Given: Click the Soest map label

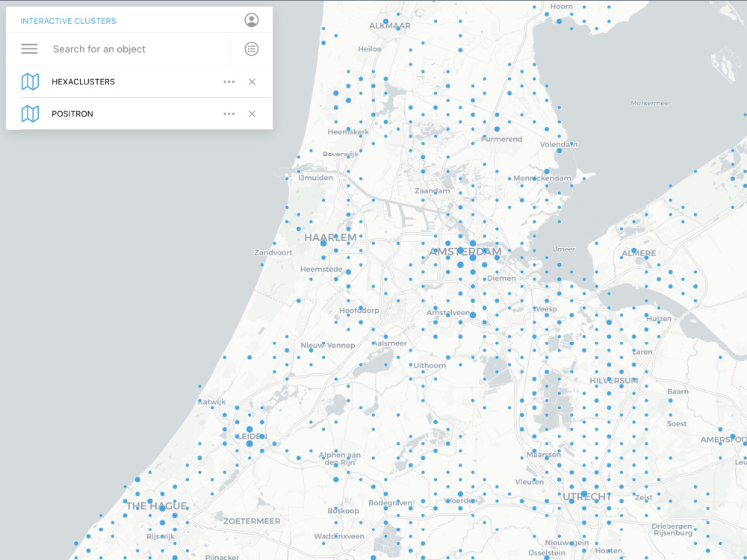Looking at the screenshot, I should tap(677, 424).
